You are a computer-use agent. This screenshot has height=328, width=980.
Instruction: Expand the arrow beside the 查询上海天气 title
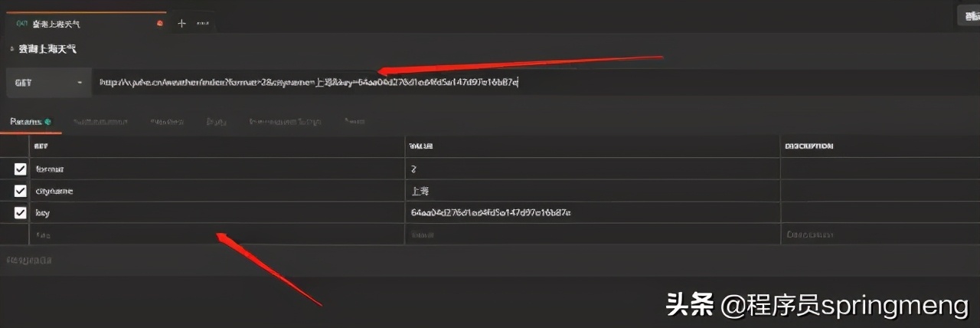11,49
